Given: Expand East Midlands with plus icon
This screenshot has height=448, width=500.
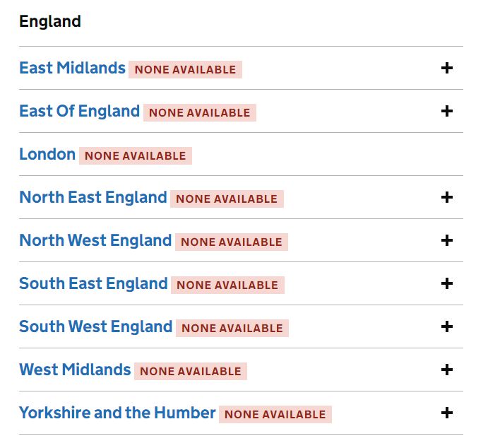Looking at the screenshot, I should tap(446, 69).
